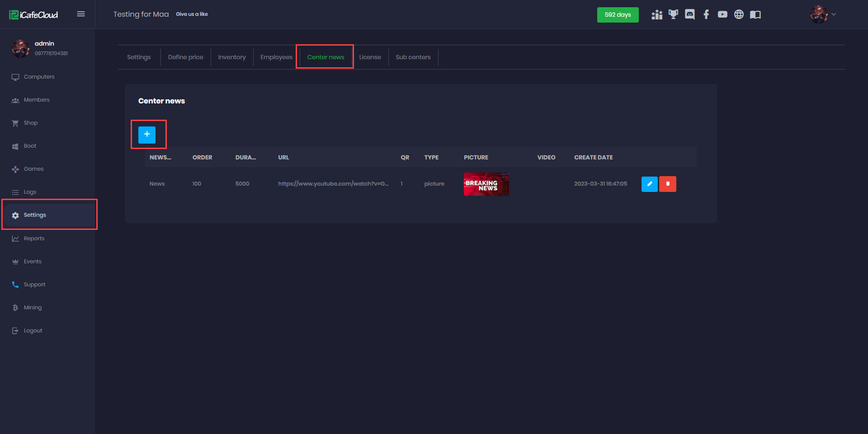Image resolution: width=868 pixels, height=434 pixels.
Task: Edit the News entry with pencil icon
Action: (649, 184)
